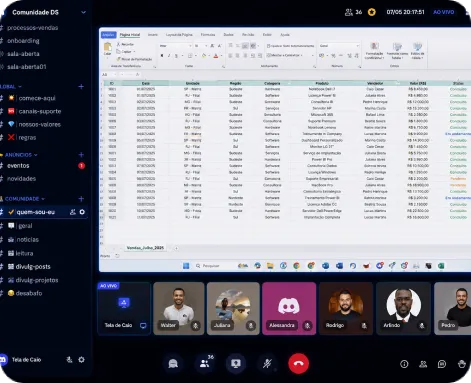The image size is (471, 383).
Task: Click the invite member icon on quem-sou-eu channel
Action: [72, 212]
